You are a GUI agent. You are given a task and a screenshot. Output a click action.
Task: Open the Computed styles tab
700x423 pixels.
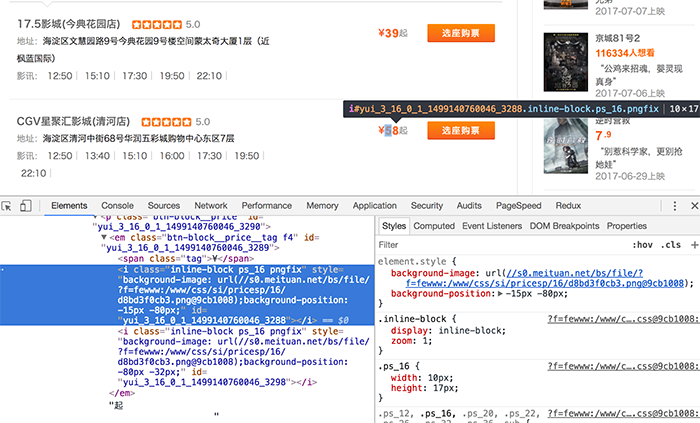point(434,226)
